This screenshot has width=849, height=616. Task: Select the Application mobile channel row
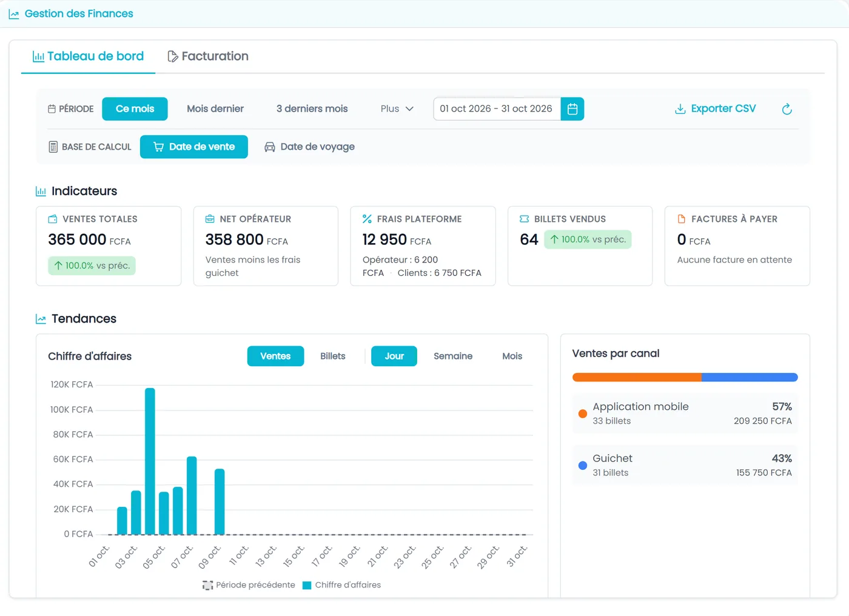685,413
